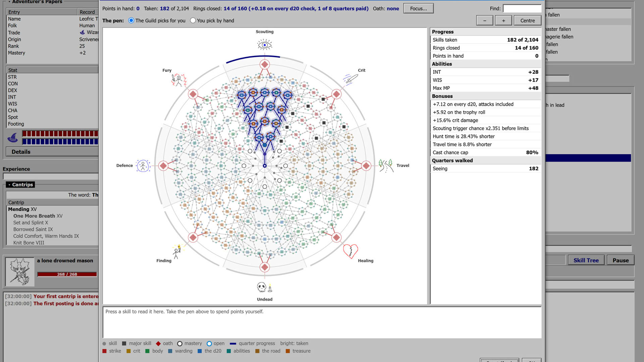Image resolution: width=644 pixels, height=362 pixels.
Task: Click the Cast chance cap row
Action: (x=485, y=153)
